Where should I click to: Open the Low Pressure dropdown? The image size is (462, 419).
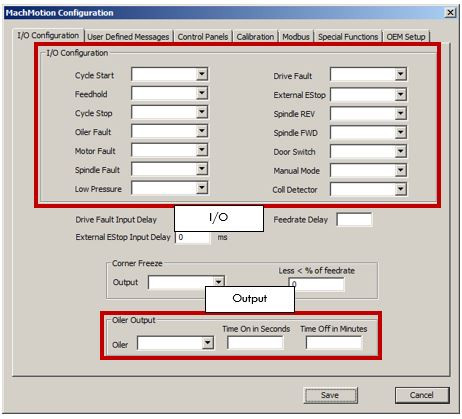pyautogui.click(x=169, y=188)
